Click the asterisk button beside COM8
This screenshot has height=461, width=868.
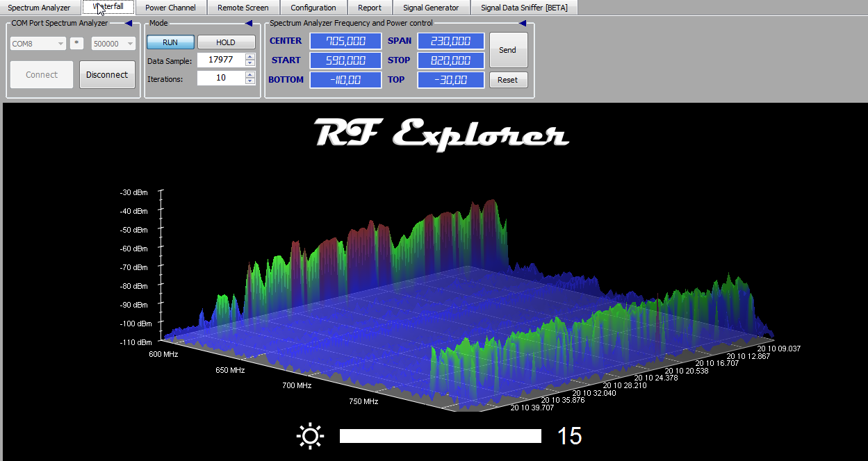(x=77, y=43)
